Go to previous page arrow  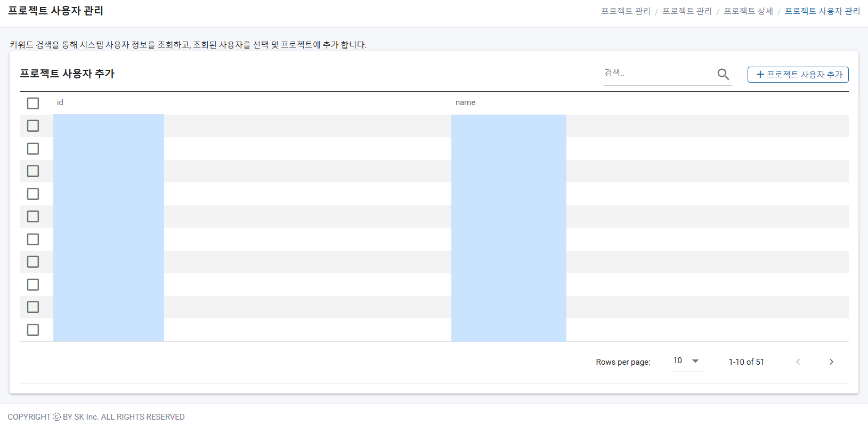[798, 362]
